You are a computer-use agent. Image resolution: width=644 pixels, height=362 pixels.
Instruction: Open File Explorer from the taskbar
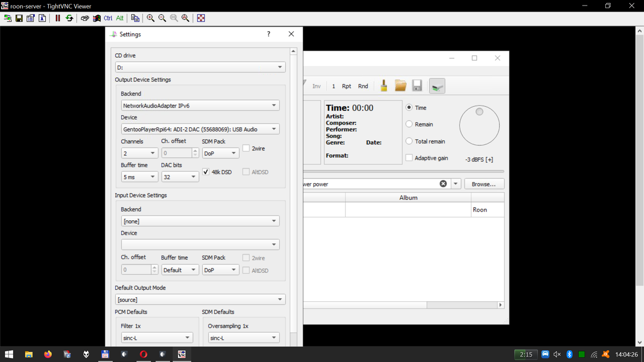pos(29,354)
